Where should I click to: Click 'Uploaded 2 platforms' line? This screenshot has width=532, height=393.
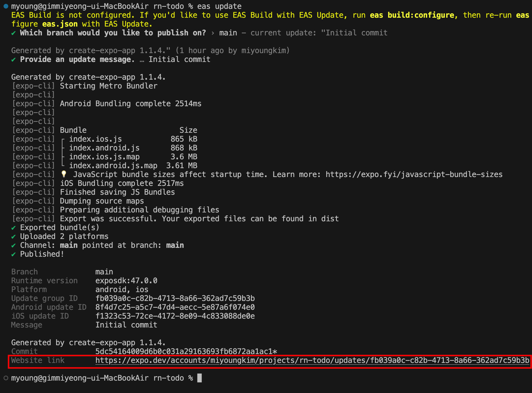64,237
